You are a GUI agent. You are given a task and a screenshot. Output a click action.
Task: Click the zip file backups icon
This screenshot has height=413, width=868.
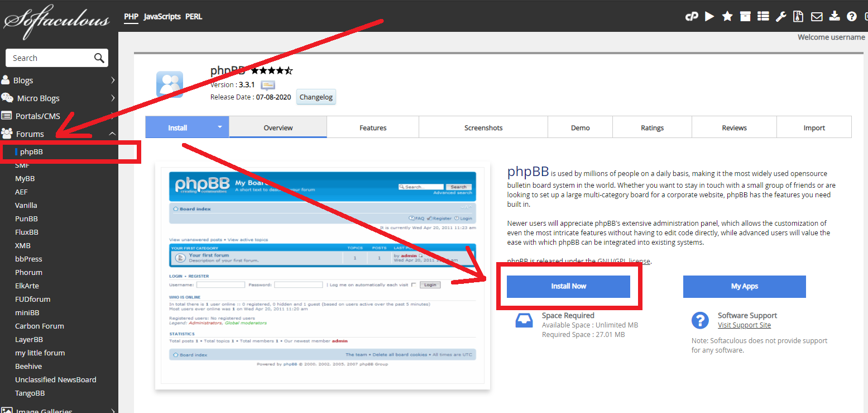pyautogui.click(x=799, y=17)
